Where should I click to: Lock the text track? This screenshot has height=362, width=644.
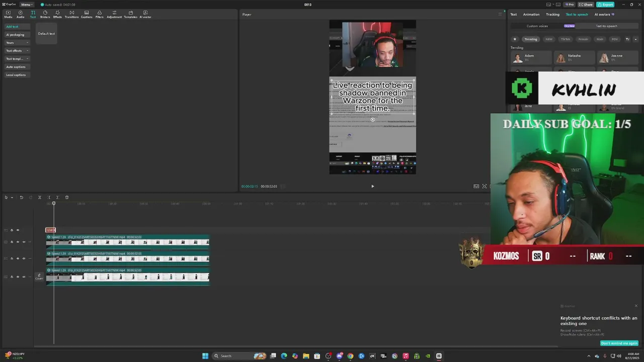pyautogui.click(x=12, y=230)
